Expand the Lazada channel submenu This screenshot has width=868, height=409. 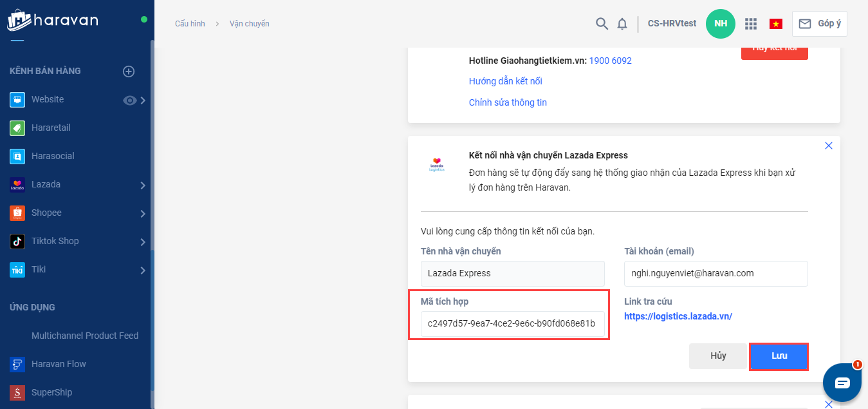click(143, 185)
